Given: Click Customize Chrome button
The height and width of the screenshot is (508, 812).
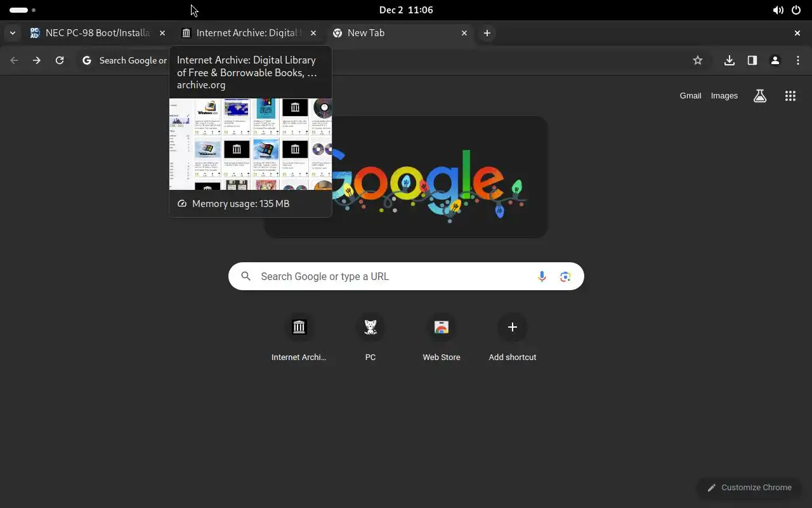Looking at the screenshot, I should pos(749,488).
